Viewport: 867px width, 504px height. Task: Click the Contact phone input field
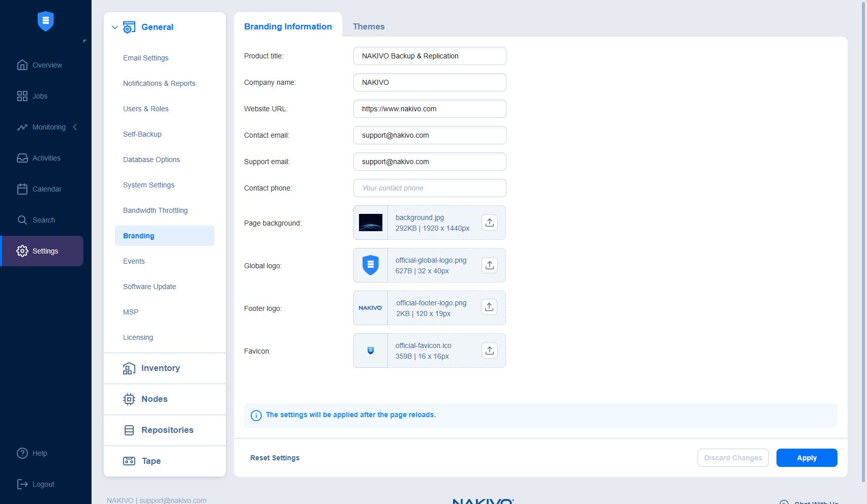(x=430, y=188)
